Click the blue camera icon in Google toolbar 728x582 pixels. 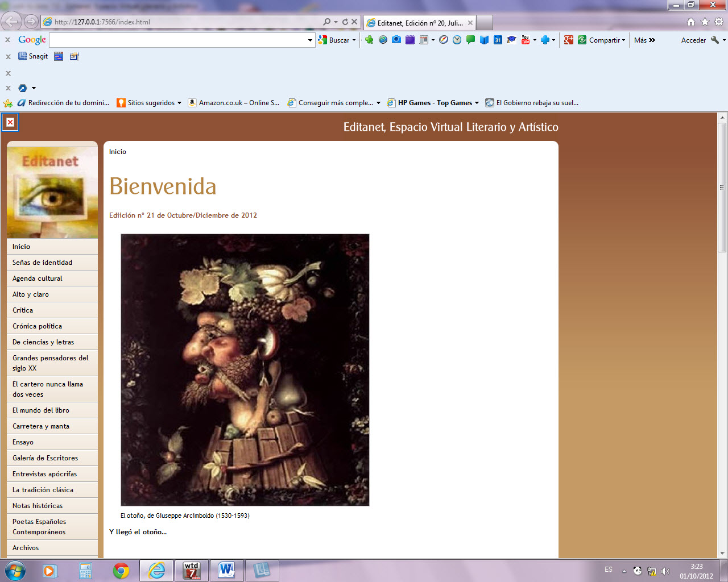click(x=396, y=40)
